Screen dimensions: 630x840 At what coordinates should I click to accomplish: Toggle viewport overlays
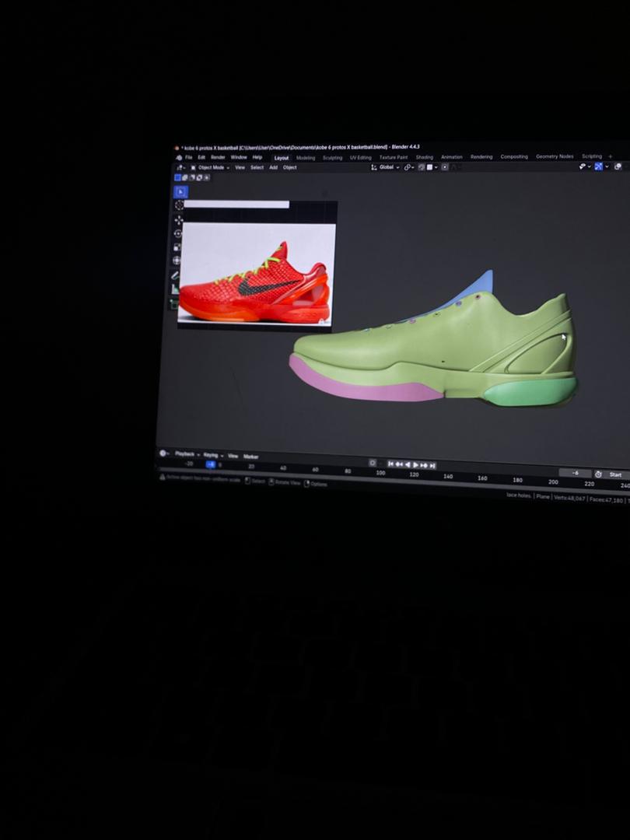point(618,166)
